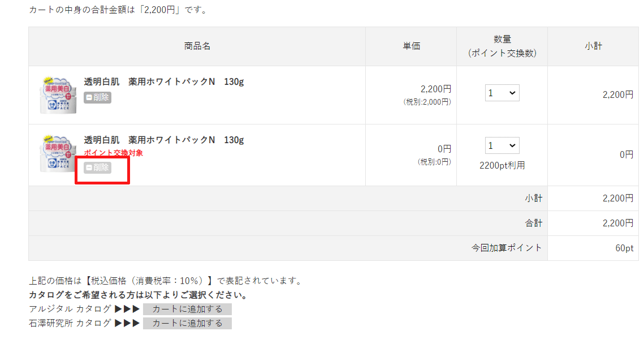Click the 2200pt利用 text
Viewport: 644px width, 348px height.
click(502, 166)
